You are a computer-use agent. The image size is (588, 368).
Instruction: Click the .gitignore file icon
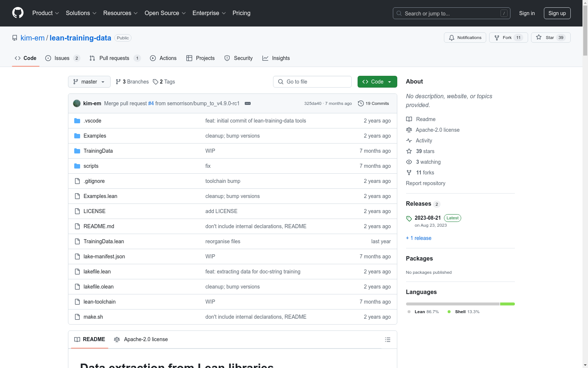[x=77, y=181]
